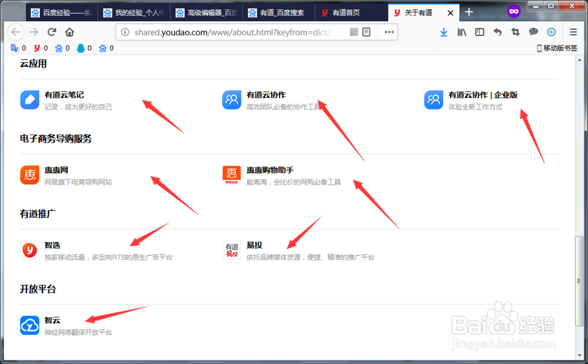
Task: Open the 智选 link
Action: (x=52, y=246)
